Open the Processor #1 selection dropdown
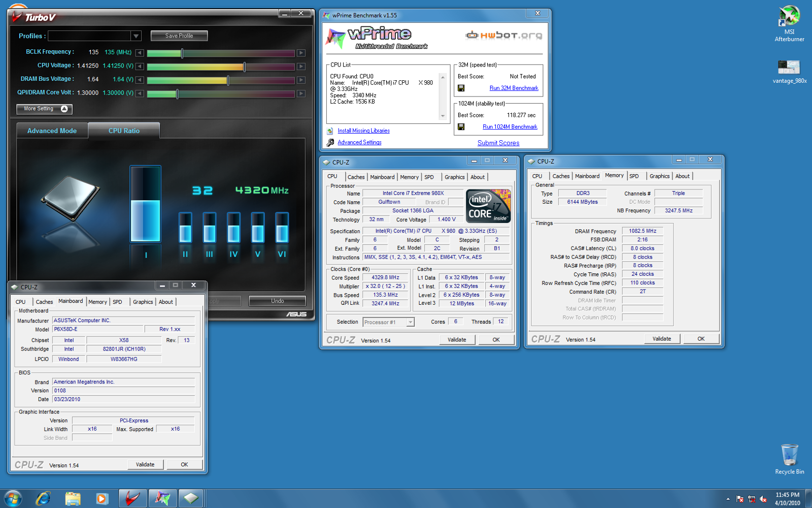 click(x=410, y=322)
